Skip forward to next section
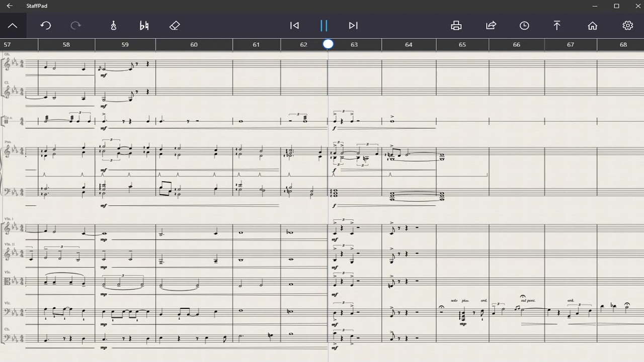Viewport: 644px width, 362px height. (353, 26)
